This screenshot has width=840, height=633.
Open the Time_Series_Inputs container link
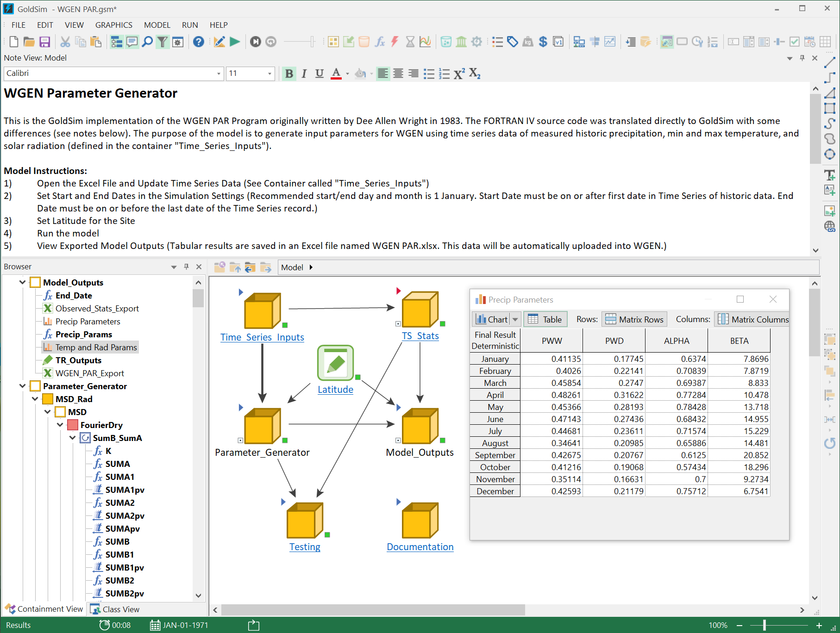(262, 337)
